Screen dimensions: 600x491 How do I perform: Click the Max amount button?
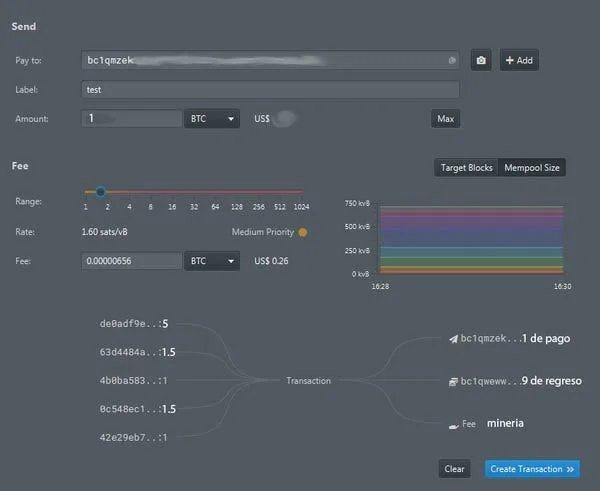coord(445,119)
